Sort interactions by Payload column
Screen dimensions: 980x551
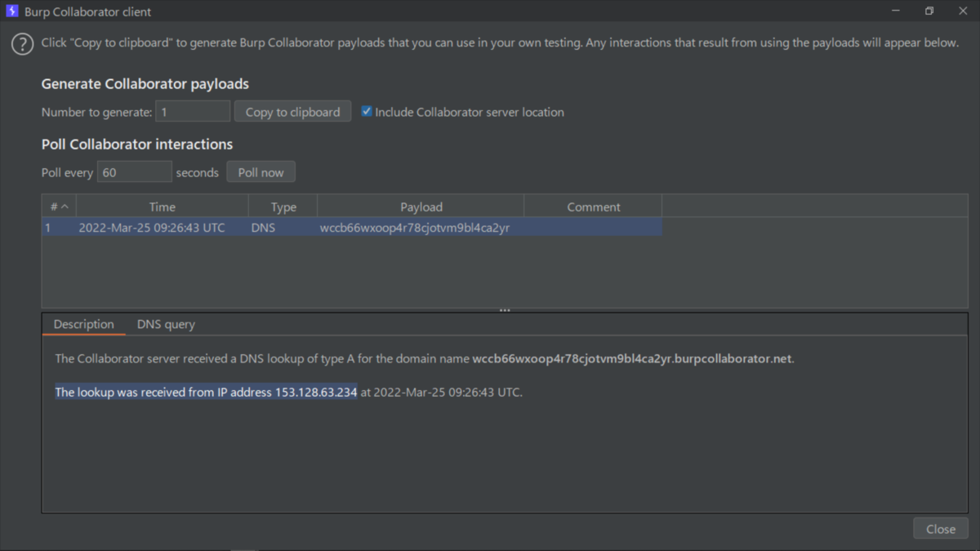[x=421, y=207]
